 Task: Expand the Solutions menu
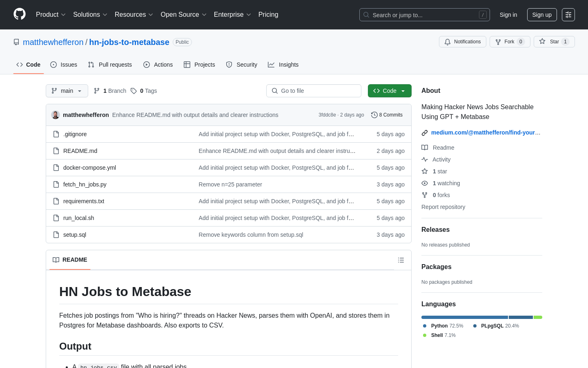point(90,14)
